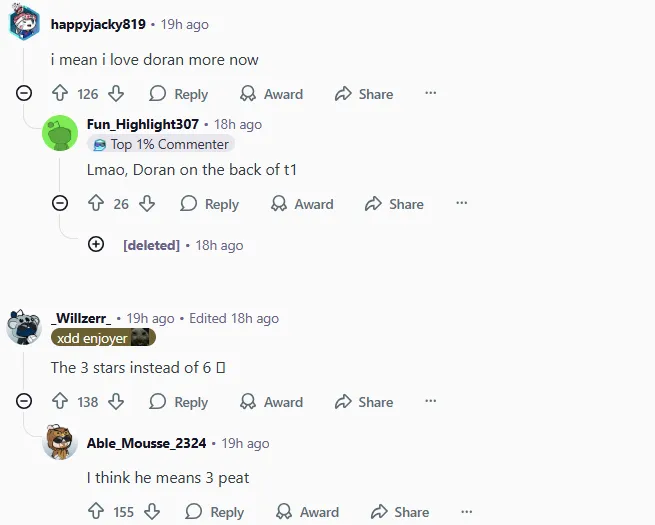This screenshot has height=525, width=655.
Task: Open more options on happyjacky819's comment
Action: click(x=431, y=93)
